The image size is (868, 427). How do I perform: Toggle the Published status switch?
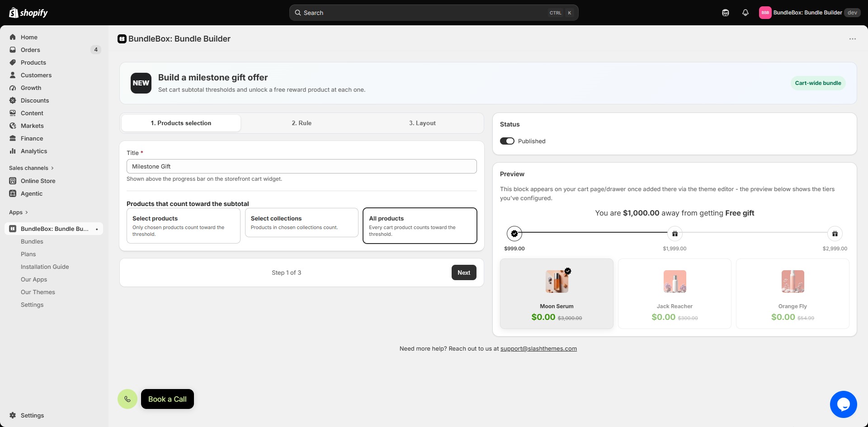507,141
